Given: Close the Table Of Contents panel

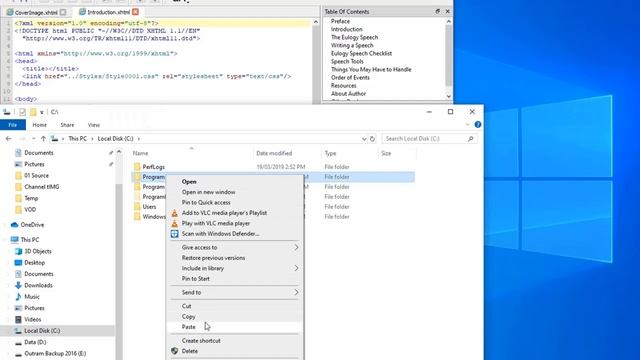Looking at the screenshot, I should (447, 11).
